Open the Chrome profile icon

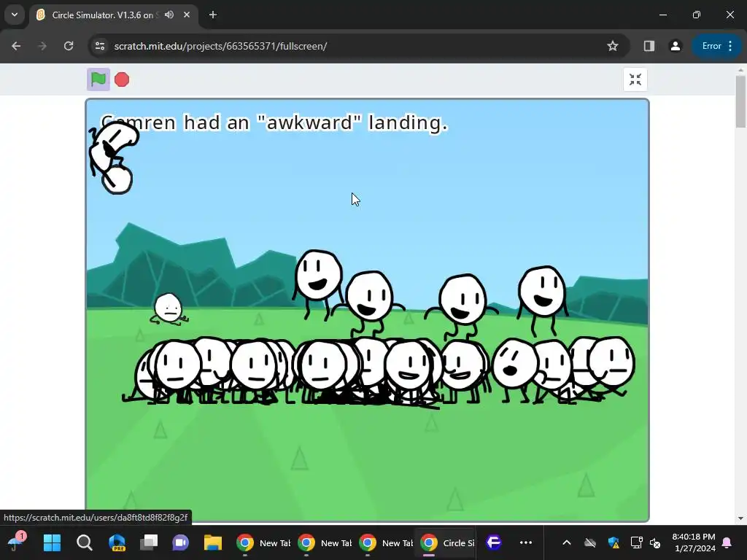(x=675, y=46)
